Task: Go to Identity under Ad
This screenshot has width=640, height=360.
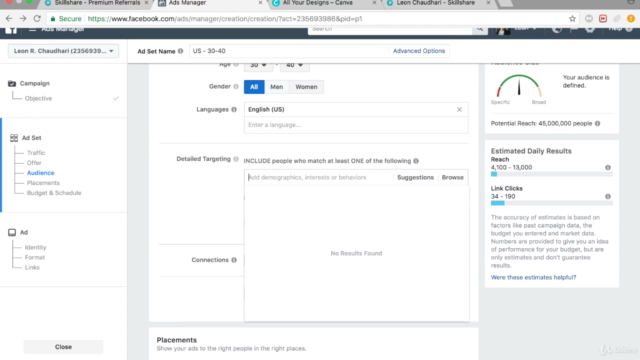Action: [x=36, y=247]
